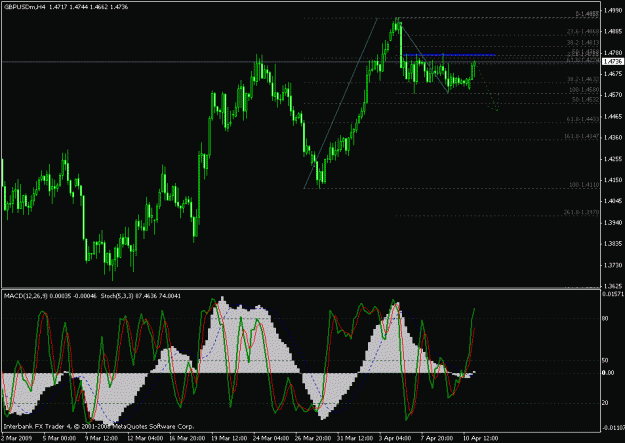The width and height of the screenshot is (625, 443).
Task: Click Fibonacci label 100-1.4580
Action: point(584,90)
